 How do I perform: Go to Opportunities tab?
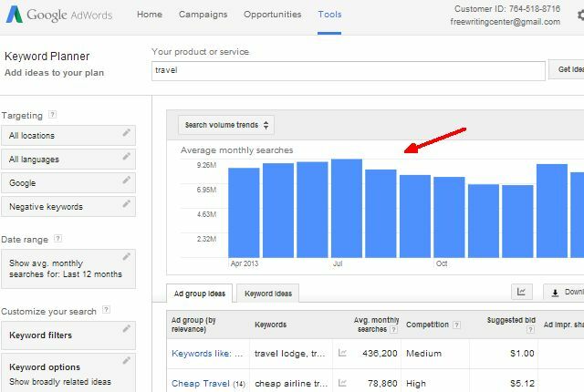pyautogui.click(x=273, y=15)
